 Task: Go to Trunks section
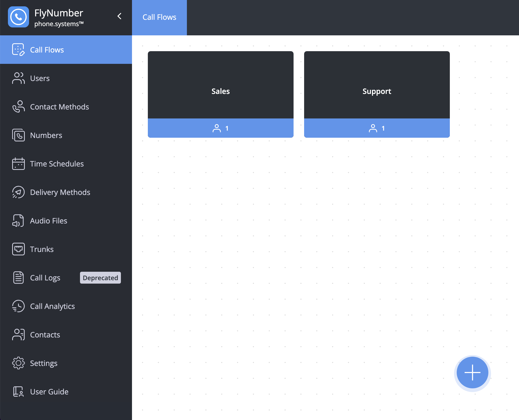pos(66,249)
